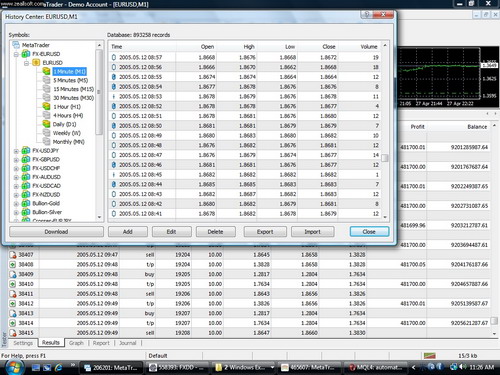Viewport: 500px width, 375px height.
Task: Expand the FX-NZDUSD tree group
Action: (16, 195)
